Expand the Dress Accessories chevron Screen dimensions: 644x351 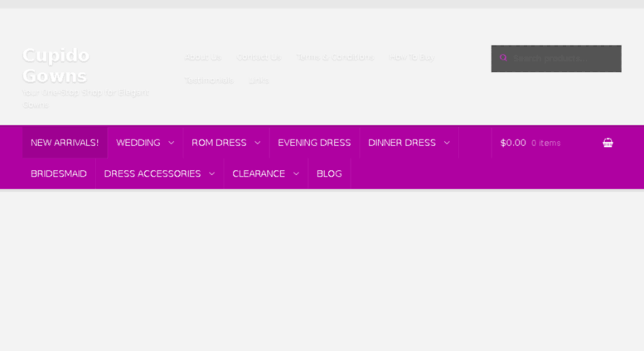(212, 173)
